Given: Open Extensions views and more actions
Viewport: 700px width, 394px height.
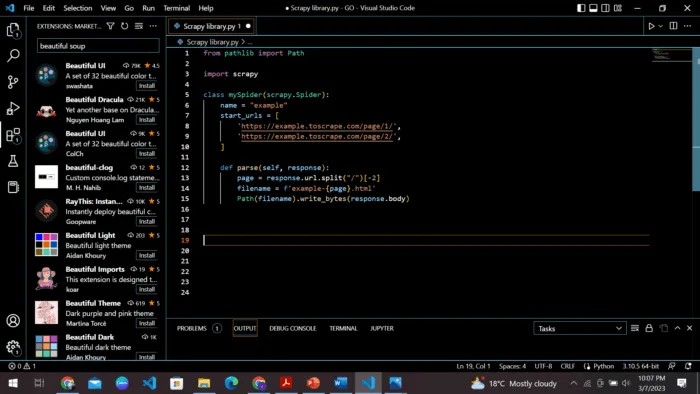Looking at the screenshot, I should (153, 26).
